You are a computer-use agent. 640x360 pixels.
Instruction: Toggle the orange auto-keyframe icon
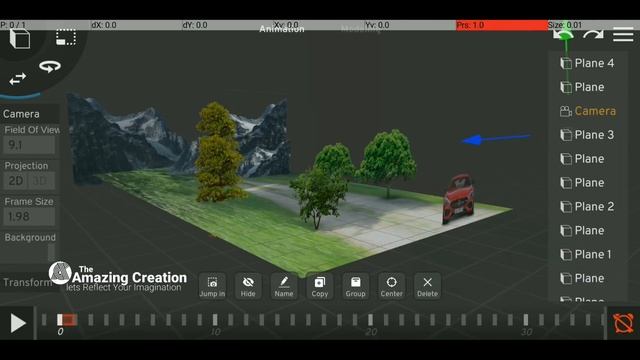click(x=623, y=323)
